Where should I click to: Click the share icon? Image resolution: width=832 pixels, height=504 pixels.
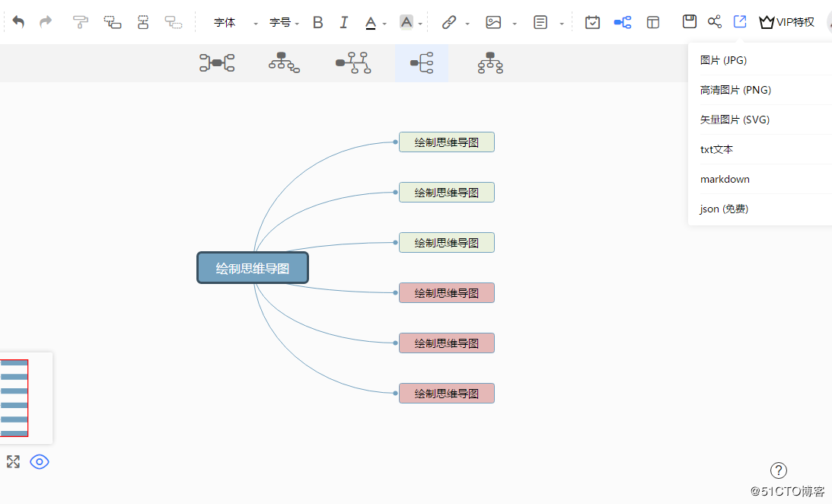point(714,21)
